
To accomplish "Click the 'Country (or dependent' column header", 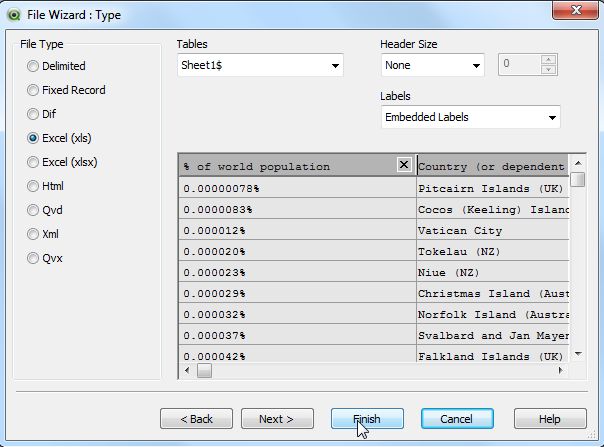I will 493,166.
